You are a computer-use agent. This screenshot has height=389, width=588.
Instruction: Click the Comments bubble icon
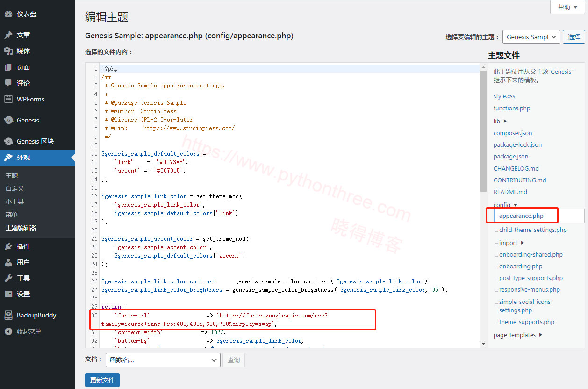(x=8, y=83)
